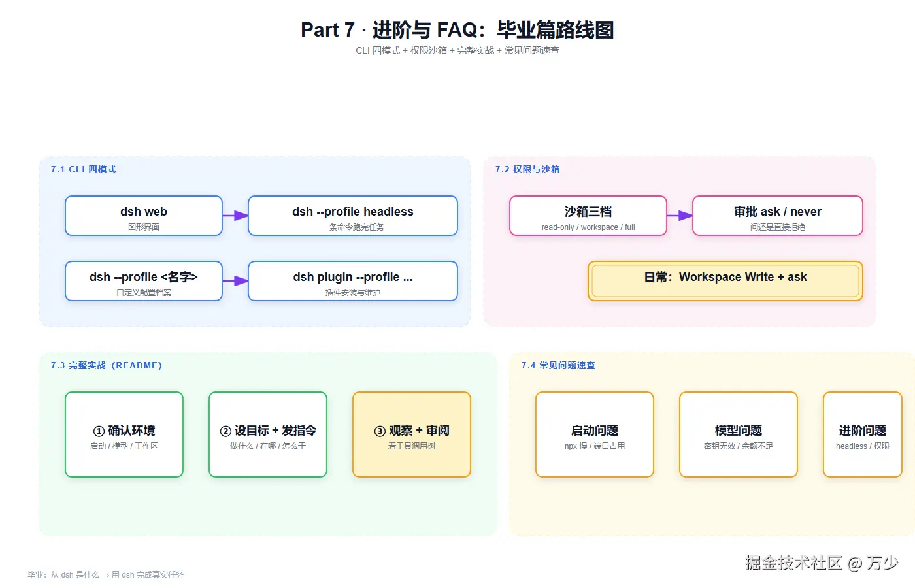The height and width of the screenshot is (588, 915).
Task: Click the main title 'Part 7 · 进阶与 FAQ'
Action: click(x=457, y=29)
